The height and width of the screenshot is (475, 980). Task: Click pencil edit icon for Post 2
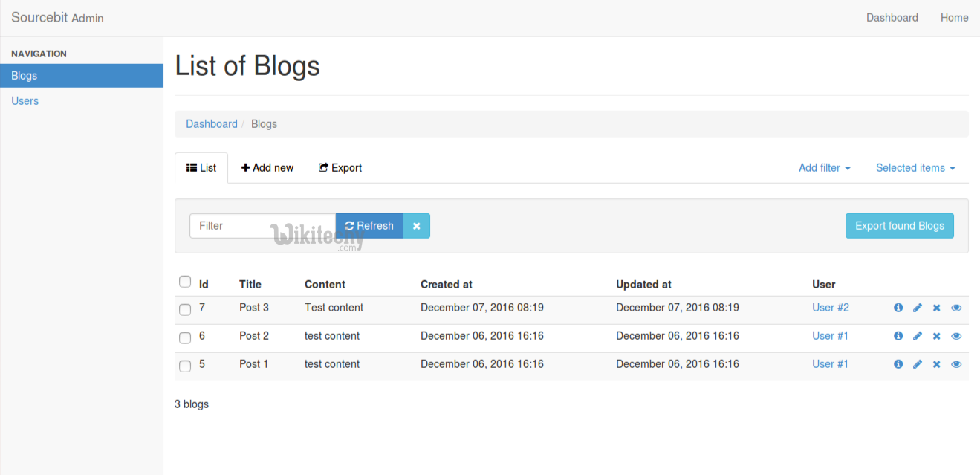pos(918,336)
